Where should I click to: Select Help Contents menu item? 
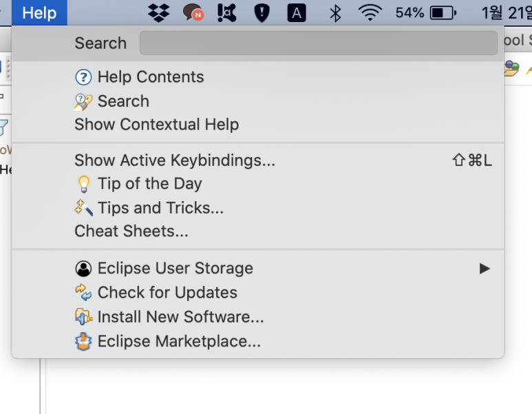tap(258, 77)
